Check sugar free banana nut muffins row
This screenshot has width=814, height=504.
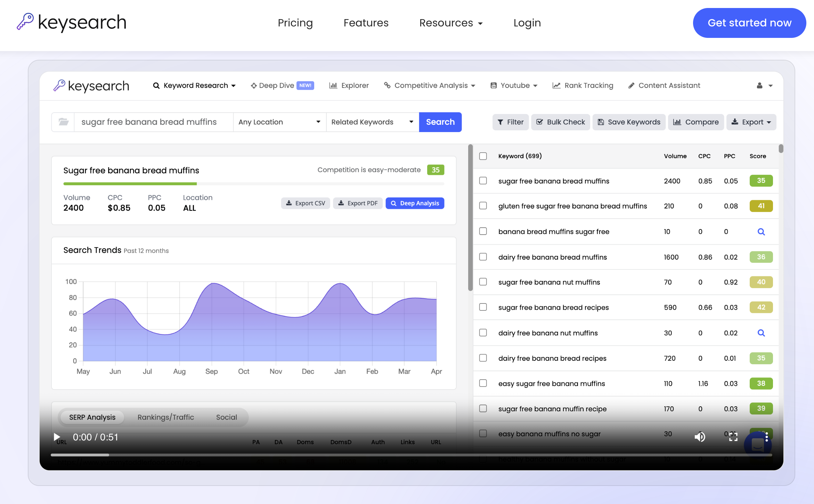coord(483,282)
